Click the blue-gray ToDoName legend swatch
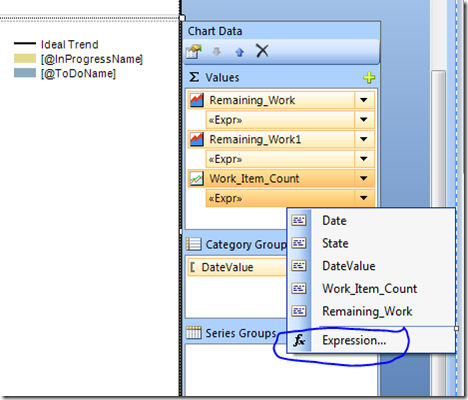Screen dimensions: 468x400 click(25, 73)
